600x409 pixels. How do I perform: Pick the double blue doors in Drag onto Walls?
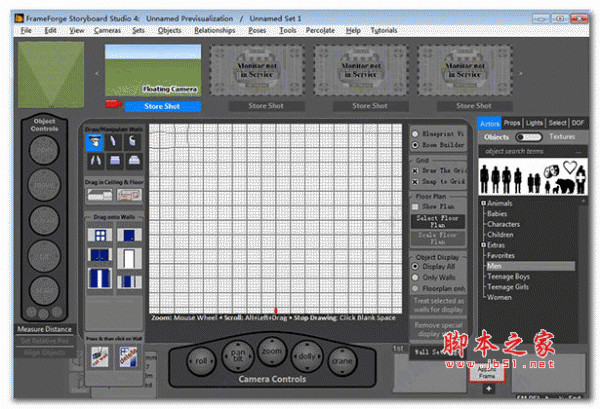click(x=100, y=255)
